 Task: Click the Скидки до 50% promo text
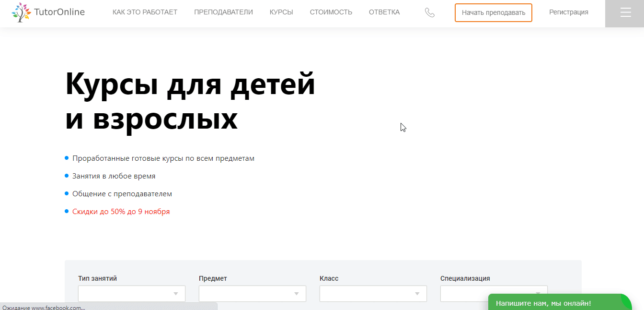point(121,211)
